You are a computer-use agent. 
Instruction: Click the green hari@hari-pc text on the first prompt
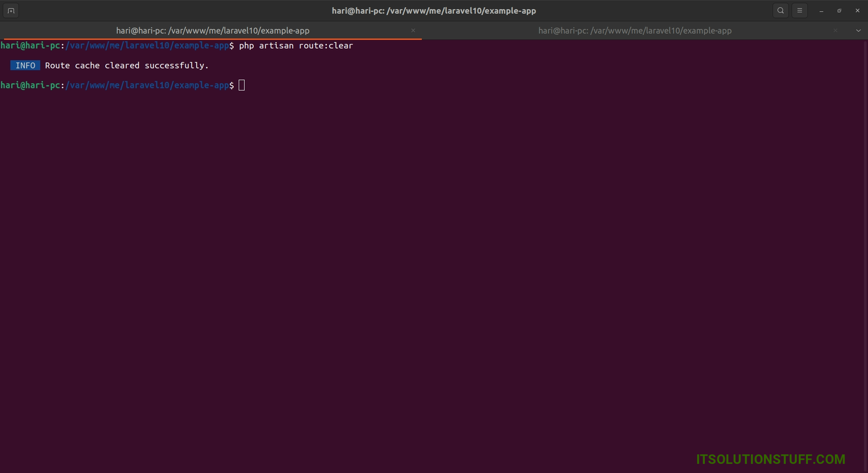30,46
